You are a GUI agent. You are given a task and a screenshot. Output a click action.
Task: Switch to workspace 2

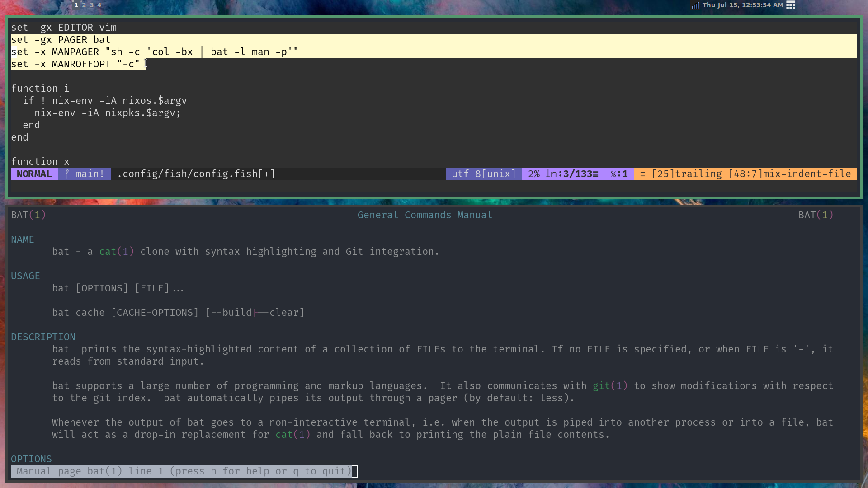pyautogui.click(x=84, y=5)
